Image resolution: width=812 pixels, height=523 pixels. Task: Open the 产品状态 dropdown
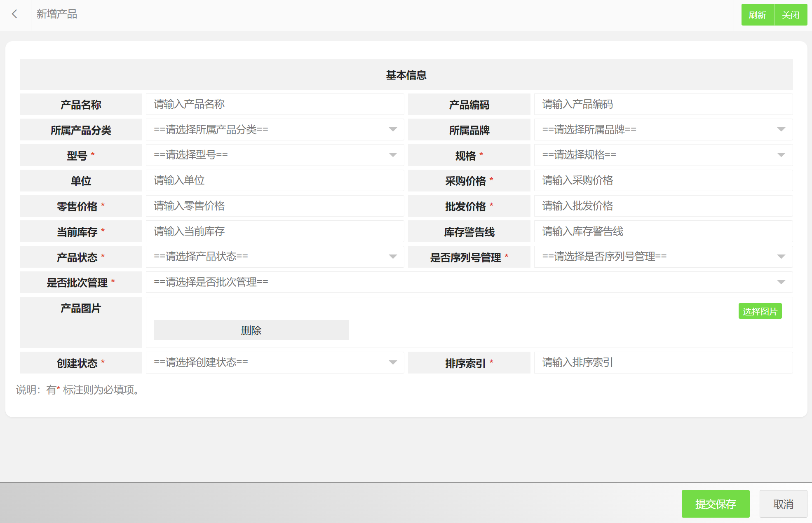click(x=275, y=257)
